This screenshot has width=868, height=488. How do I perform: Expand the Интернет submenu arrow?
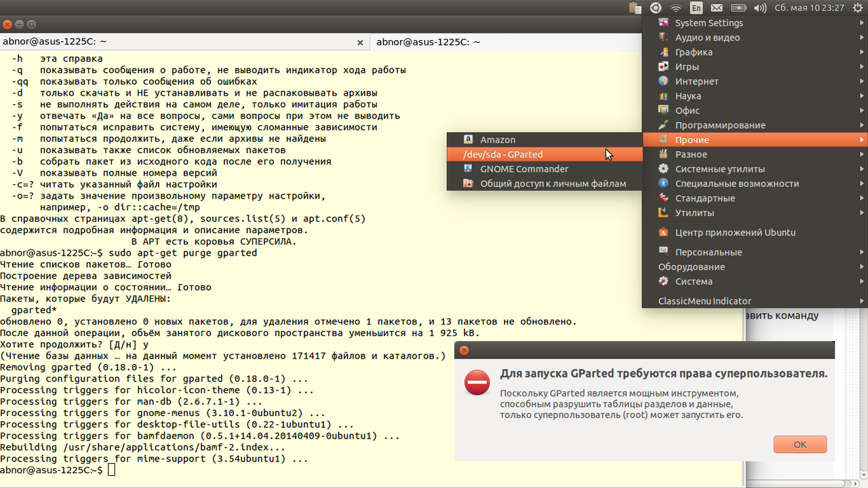862,81
